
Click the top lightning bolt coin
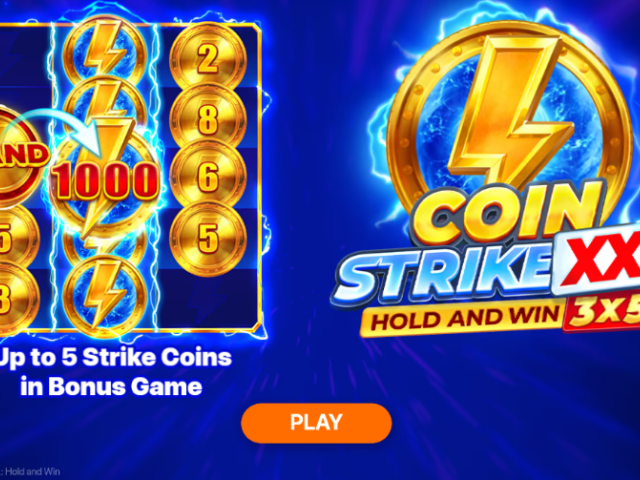(x=105, y=48)
